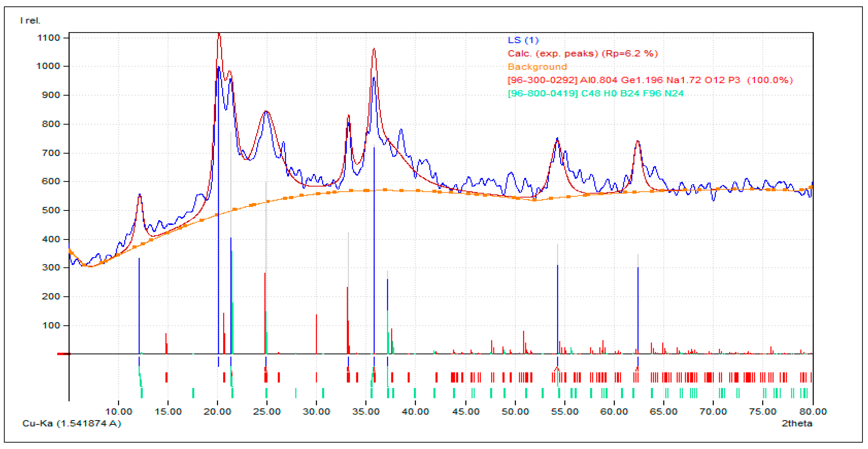
Task: Click the [96-300-0292] Al0.804 Ge1.196 phase entry
Action: coord(650,80)
